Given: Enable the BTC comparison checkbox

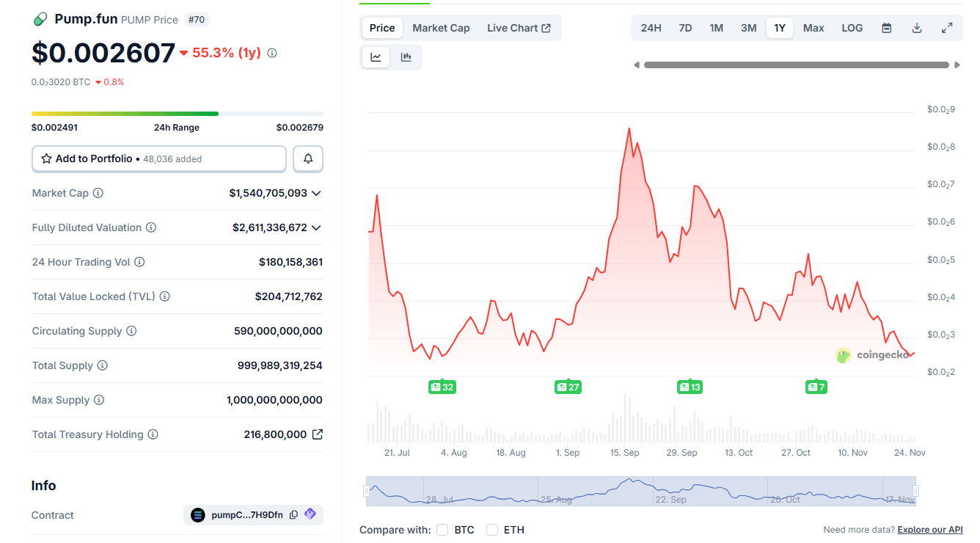Looking at the screenshot, I should (x=442, y=529).
